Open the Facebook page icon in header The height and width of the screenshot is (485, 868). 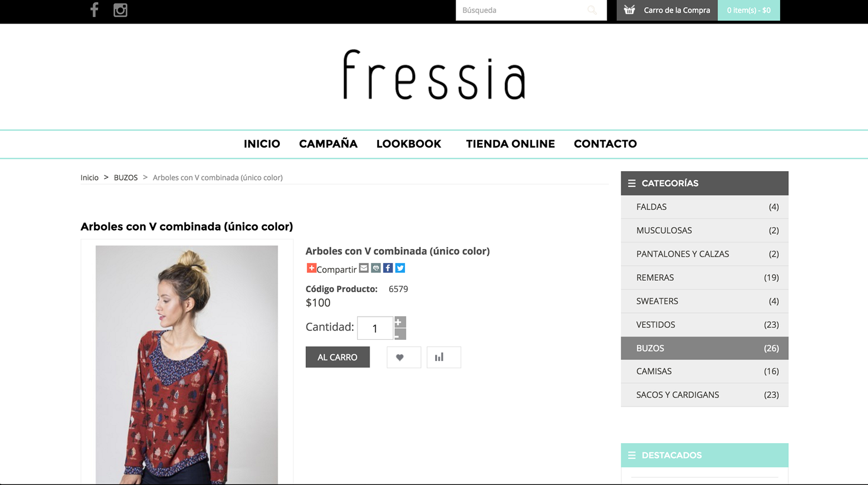[94, 9]
